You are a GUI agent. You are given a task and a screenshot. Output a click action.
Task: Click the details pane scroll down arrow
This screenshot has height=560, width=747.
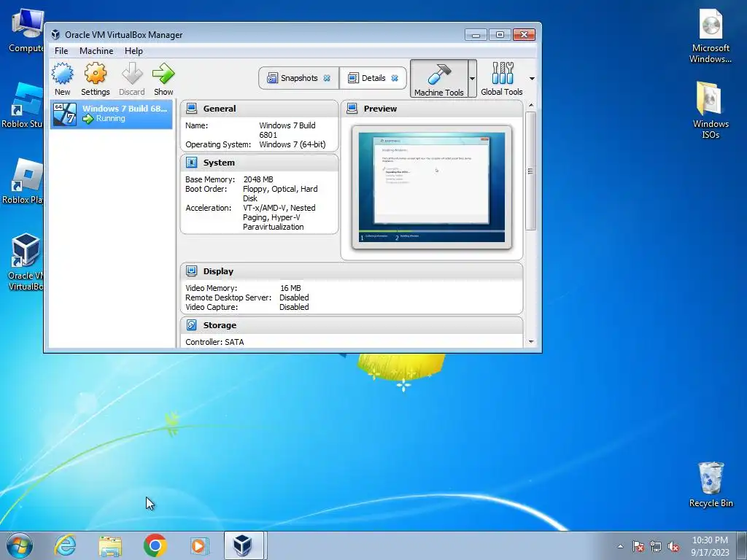[531, 341]
